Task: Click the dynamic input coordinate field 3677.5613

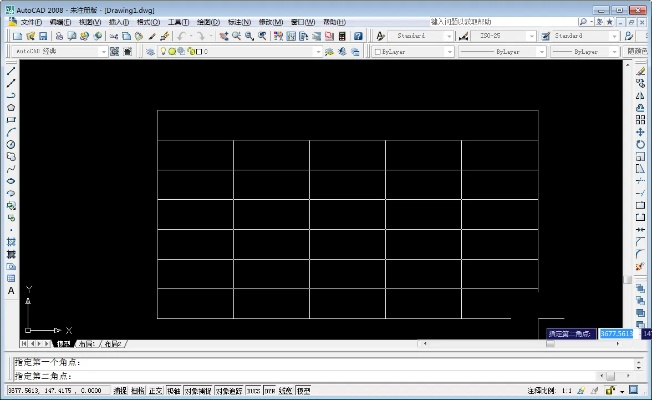Action: 616,333
